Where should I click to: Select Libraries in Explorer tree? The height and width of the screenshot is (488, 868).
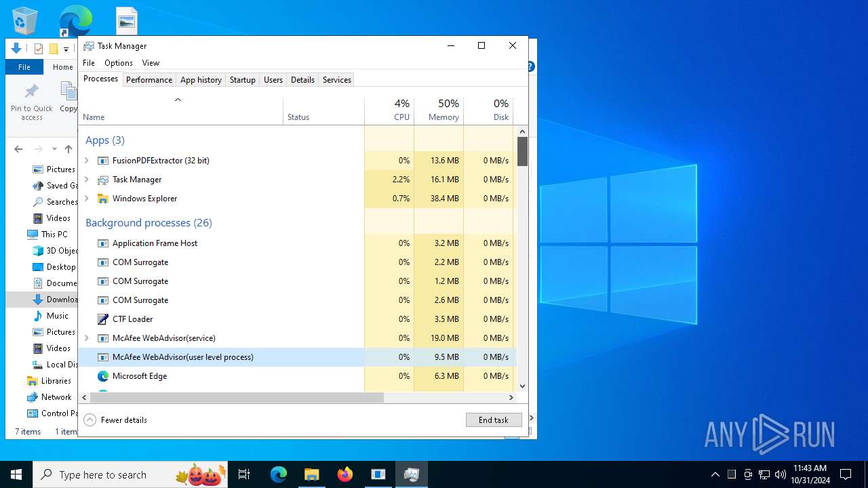point(56,381)
